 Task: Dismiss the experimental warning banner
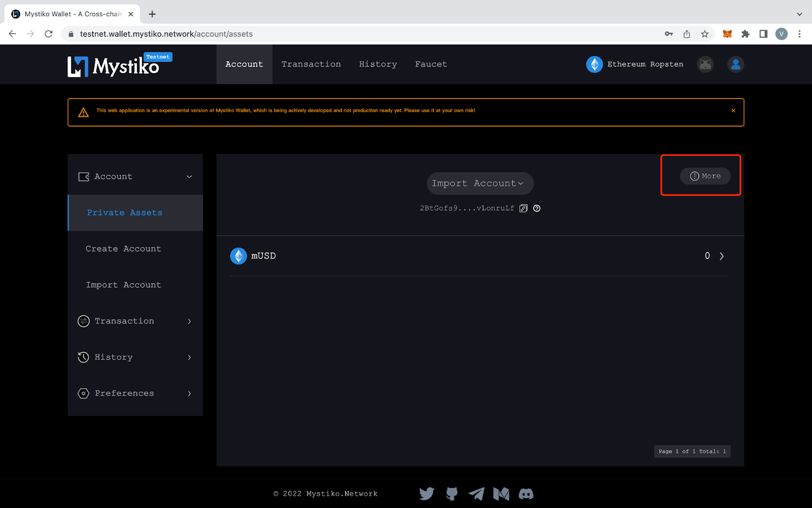pyautogui.click(x=733, y=110)
